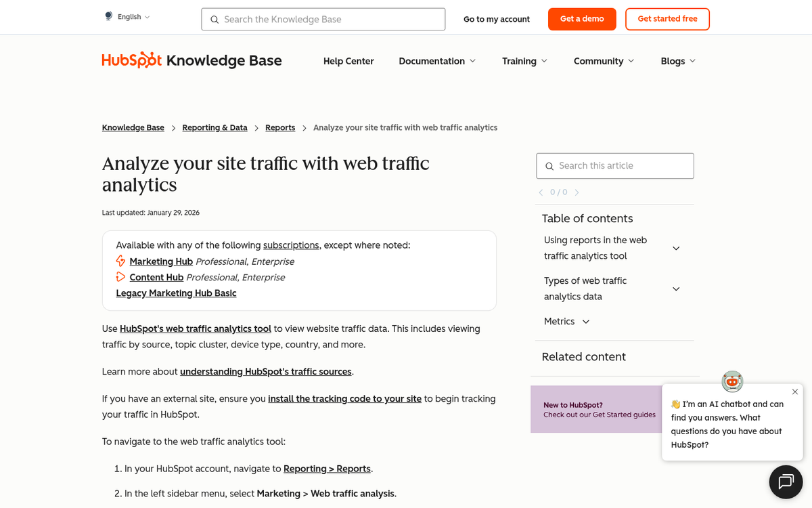
Task: Click the Content Hub icon
Action: pyautogui.click(x=120, y=277)
